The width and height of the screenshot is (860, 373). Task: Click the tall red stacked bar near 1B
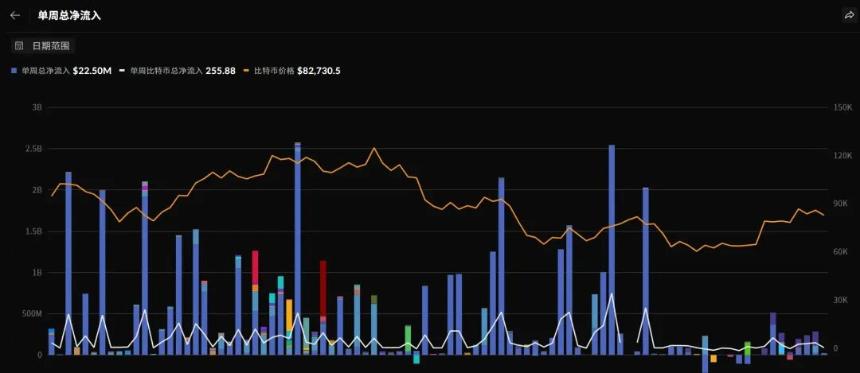pyautogui.click(x=323, y=288)
